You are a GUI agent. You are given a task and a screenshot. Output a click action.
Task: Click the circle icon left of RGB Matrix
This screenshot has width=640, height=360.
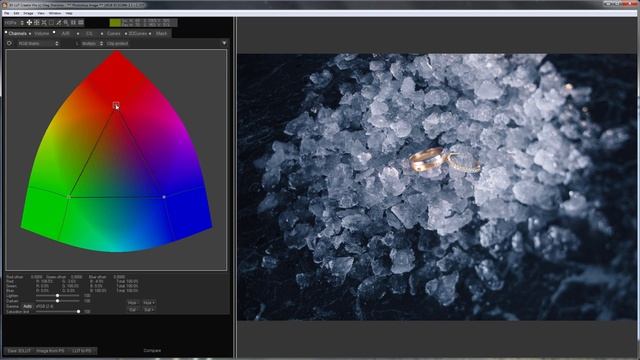tap(9, 43)
